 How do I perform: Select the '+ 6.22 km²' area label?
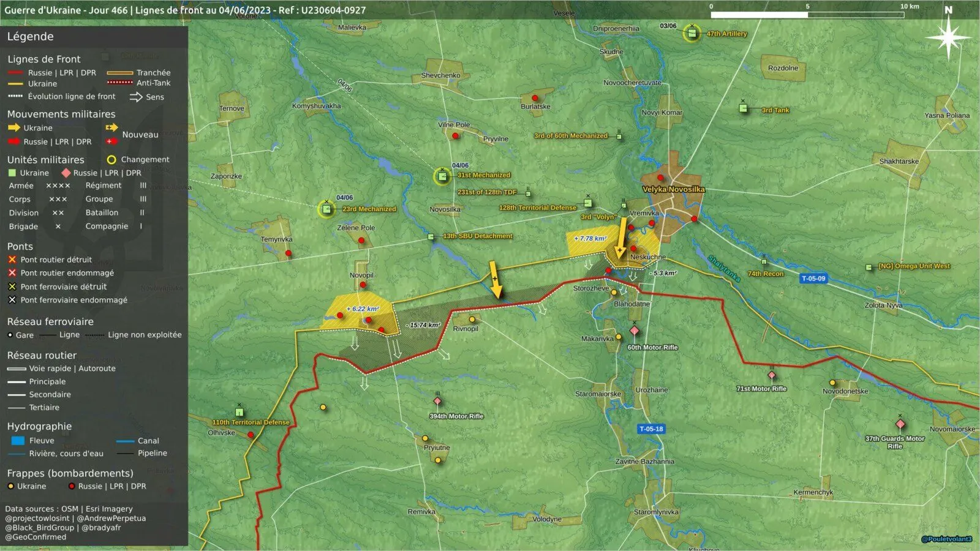point(363,309)
